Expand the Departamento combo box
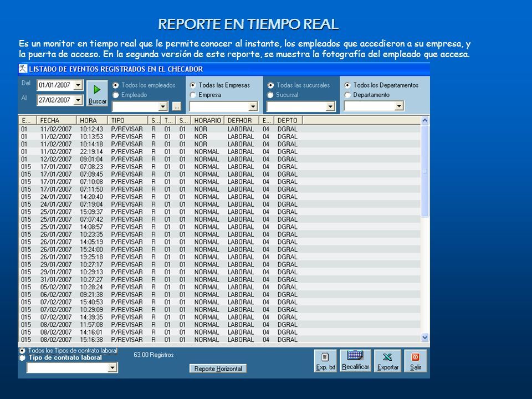This screenshot has width=532, height=399. pos(400,106)
